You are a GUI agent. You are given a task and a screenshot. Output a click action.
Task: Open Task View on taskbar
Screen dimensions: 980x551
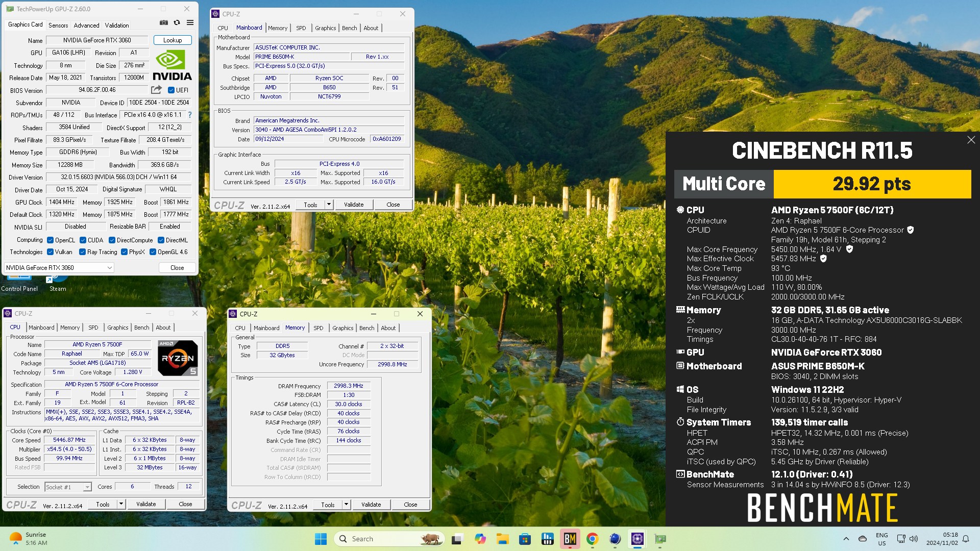(457, 539)
